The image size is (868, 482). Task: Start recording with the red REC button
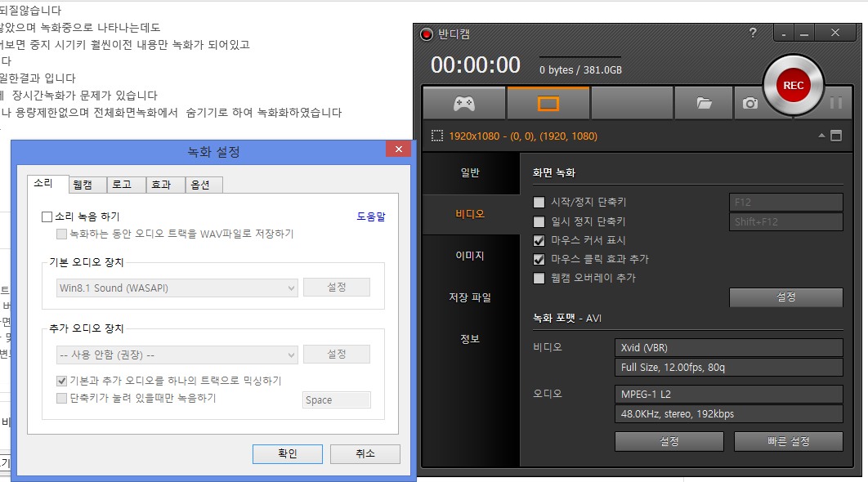point(794,85)
